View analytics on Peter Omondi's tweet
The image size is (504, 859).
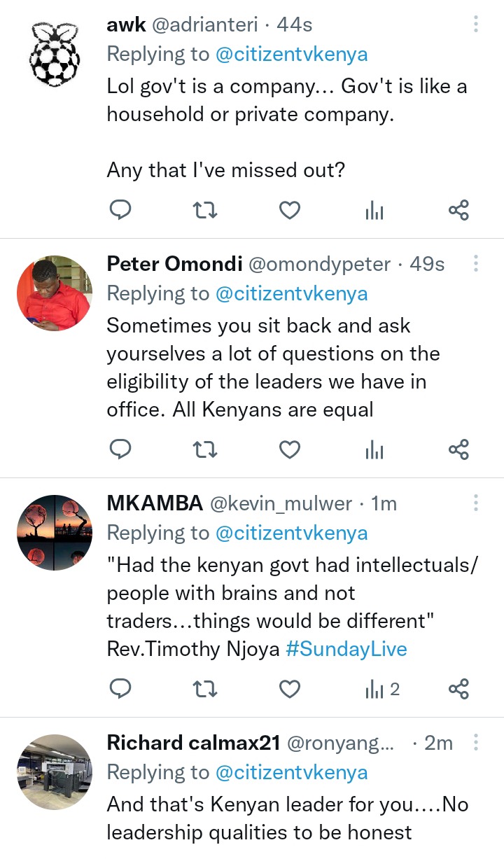pos(374,450)
